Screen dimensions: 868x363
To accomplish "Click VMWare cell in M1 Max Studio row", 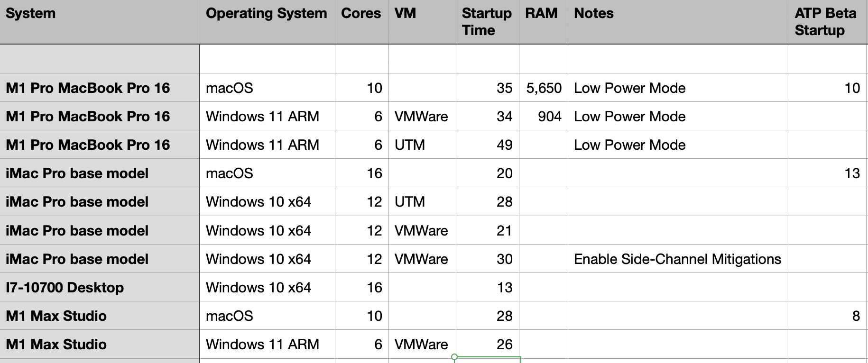I will (422, 344).
